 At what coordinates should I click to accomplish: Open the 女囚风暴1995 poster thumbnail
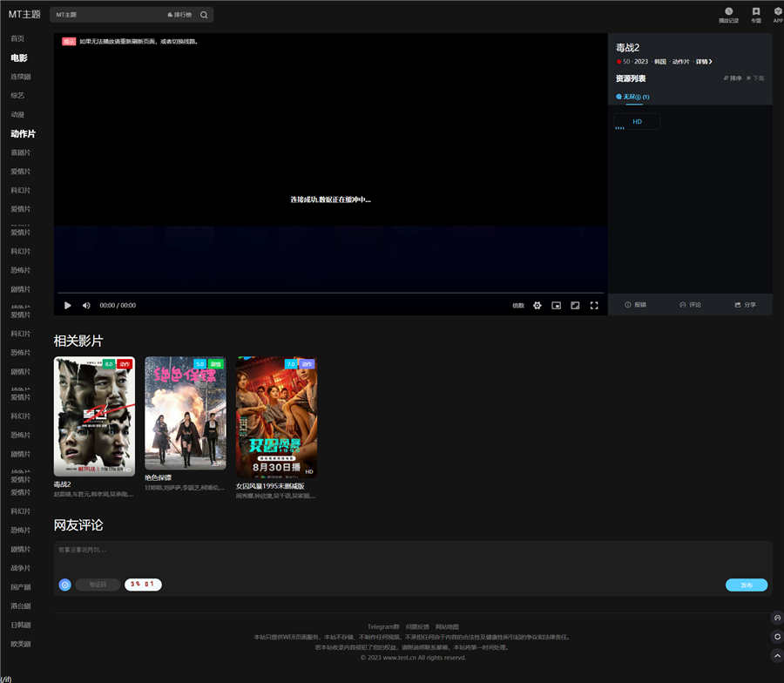click(x=276, y=417)
